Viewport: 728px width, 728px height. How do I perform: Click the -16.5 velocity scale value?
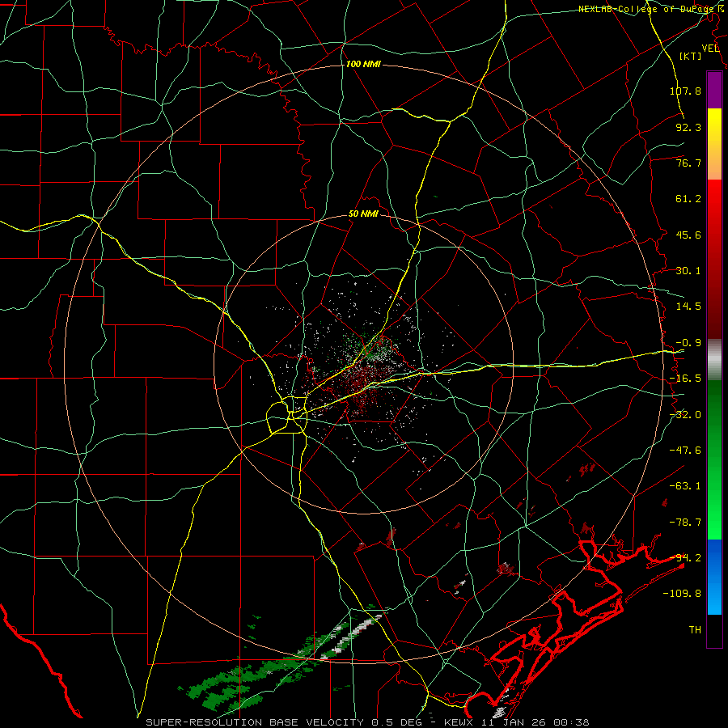click(x=685, y=379)
